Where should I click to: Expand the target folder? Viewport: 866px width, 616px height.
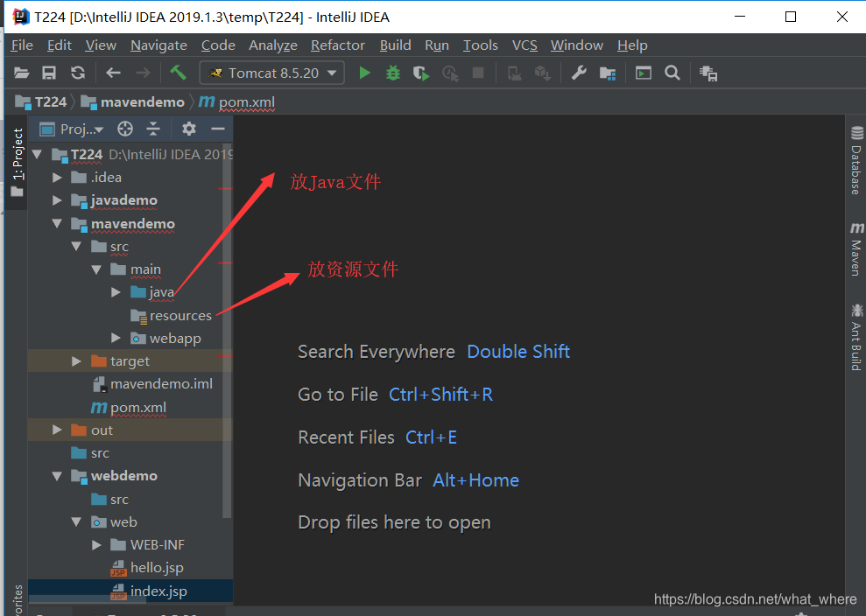[x=77, y=361]
